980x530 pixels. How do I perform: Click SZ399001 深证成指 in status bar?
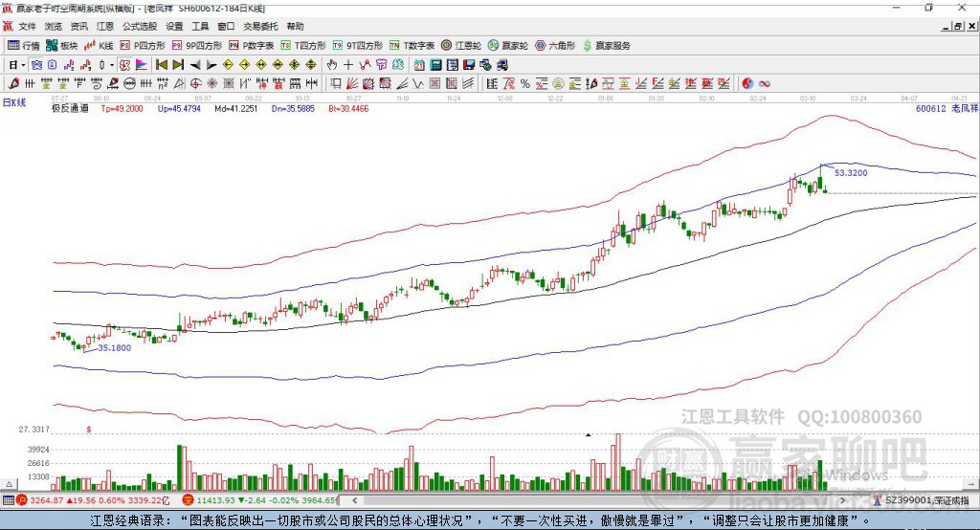927,500
